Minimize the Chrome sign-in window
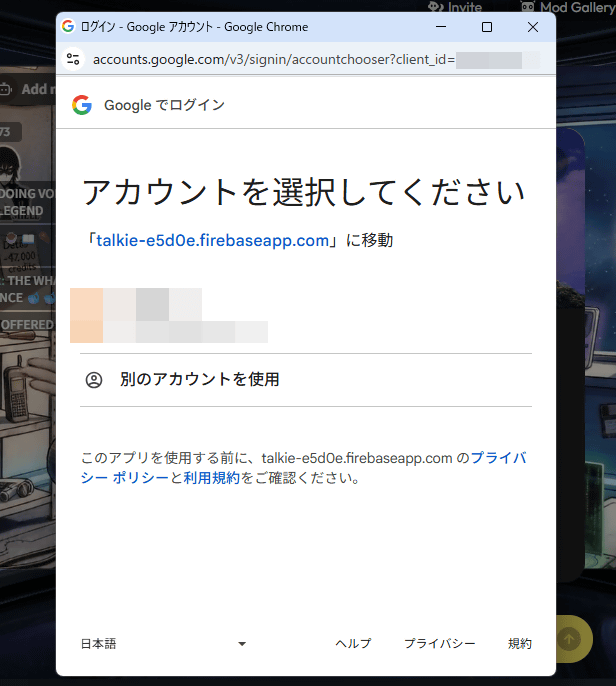The height and width of the screenshot is (686, 616). click(441, 27)
